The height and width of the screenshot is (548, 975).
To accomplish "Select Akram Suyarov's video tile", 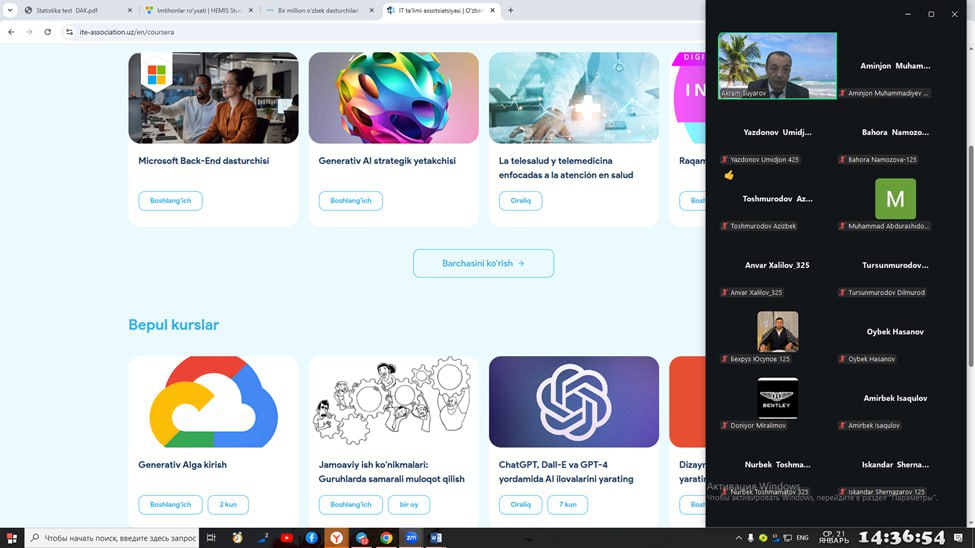I will 777,65.
